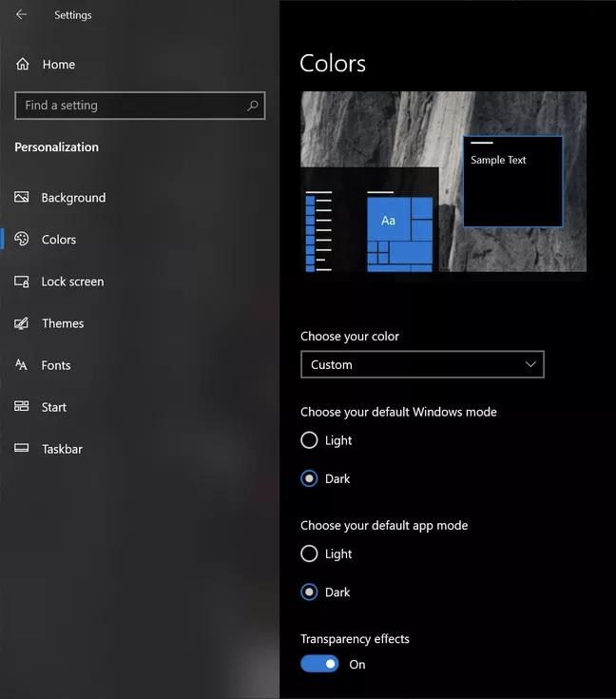The image size is (616, 699).
Task: Click the Background picture icon
Action: click(22, 197)
